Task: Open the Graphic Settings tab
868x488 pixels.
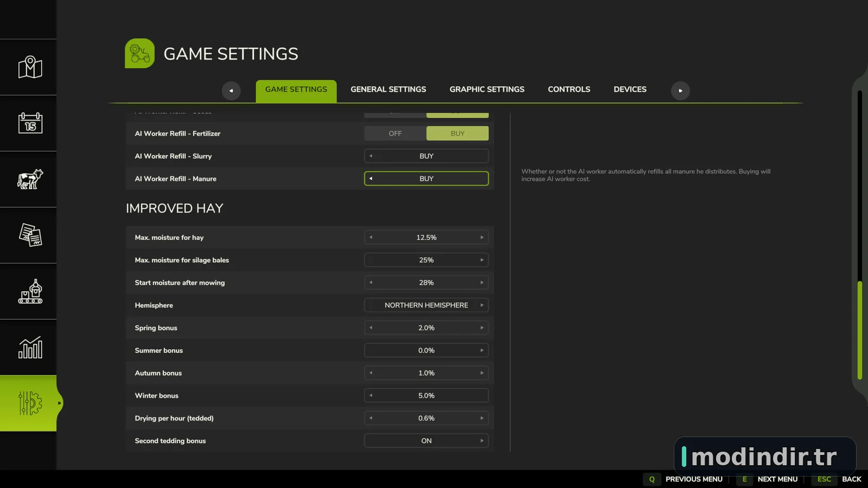Action: click(487, 89)
